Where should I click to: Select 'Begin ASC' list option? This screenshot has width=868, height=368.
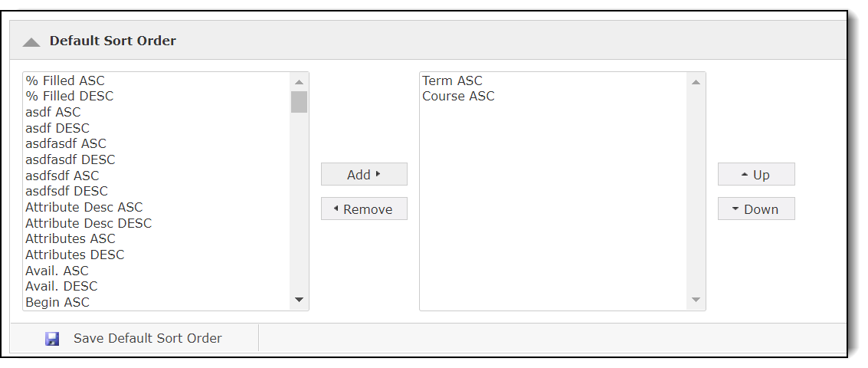[x=57, y=302]
